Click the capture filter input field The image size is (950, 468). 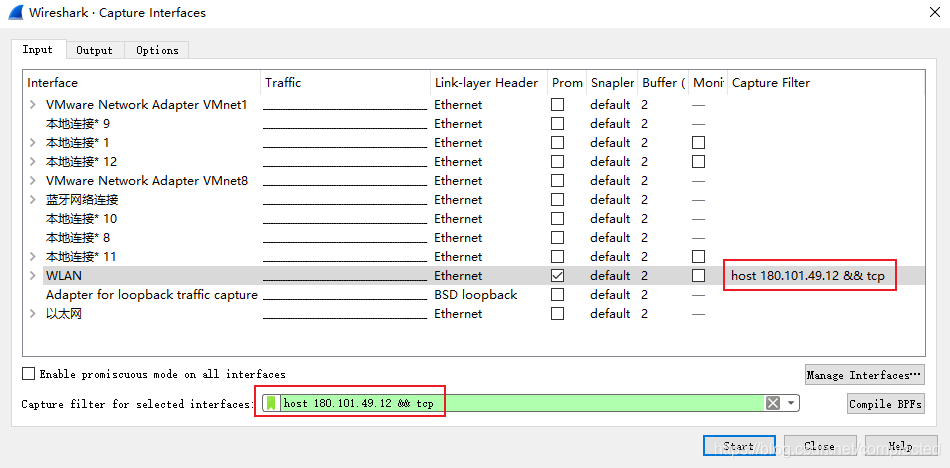[x=521, y=403]
